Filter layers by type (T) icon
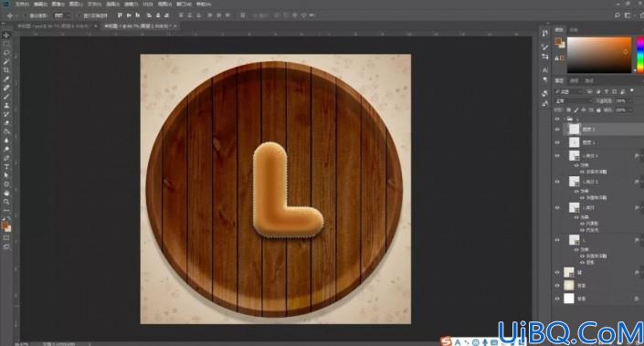 (x=607, y=91)
